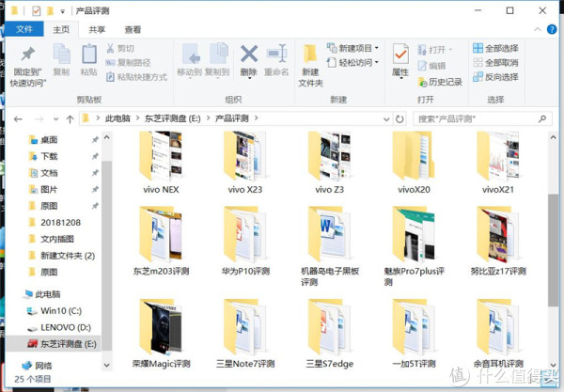Select LENOVO (D:) drive
Viewport: 564px width, 392px height.
click(66, 327)
